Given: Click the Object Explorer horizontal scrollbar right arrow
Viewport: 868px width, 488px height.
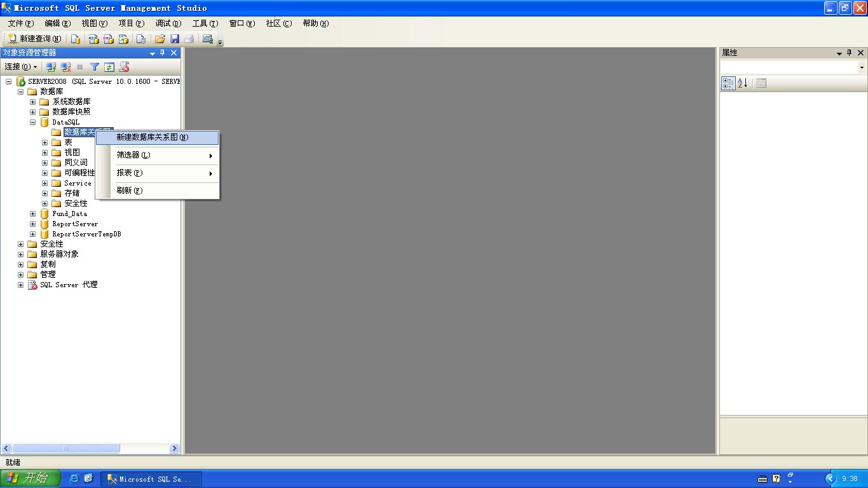Looking at the screenshot, I should 174,449.
